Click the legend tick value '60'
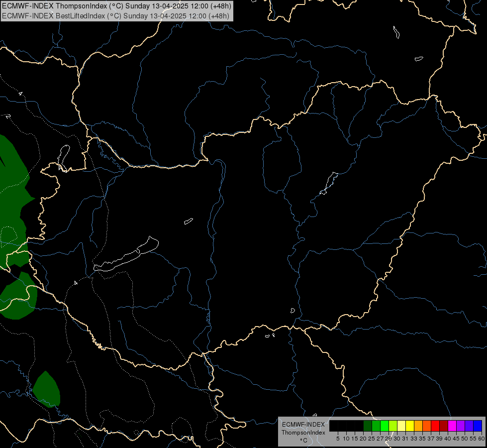Screen dimensions: 487x448 coord(482,439)
